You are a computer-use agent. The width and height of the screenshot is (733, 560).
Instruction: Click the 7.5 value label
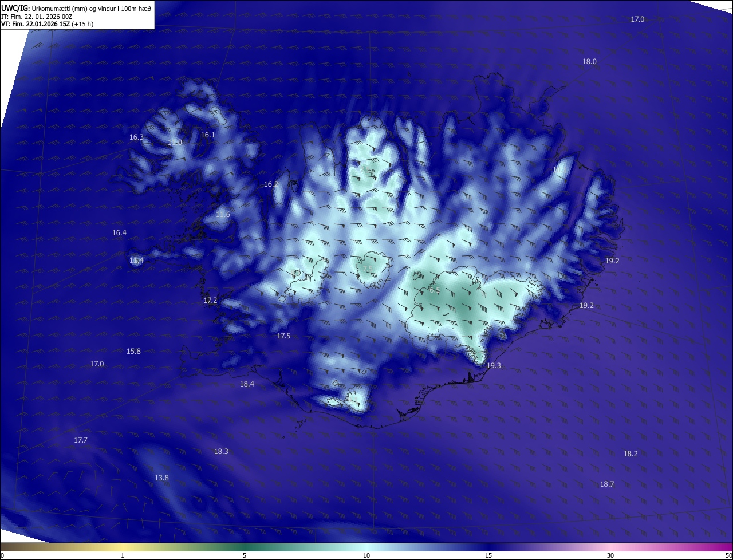click(x=368, y=269)
